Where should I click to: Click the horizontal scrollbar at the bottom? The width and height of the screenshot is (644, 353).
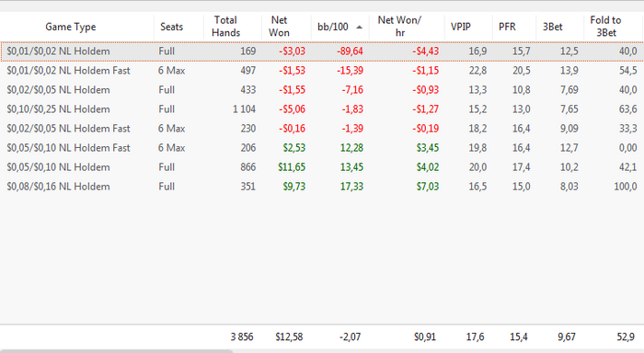coord(117,351)
